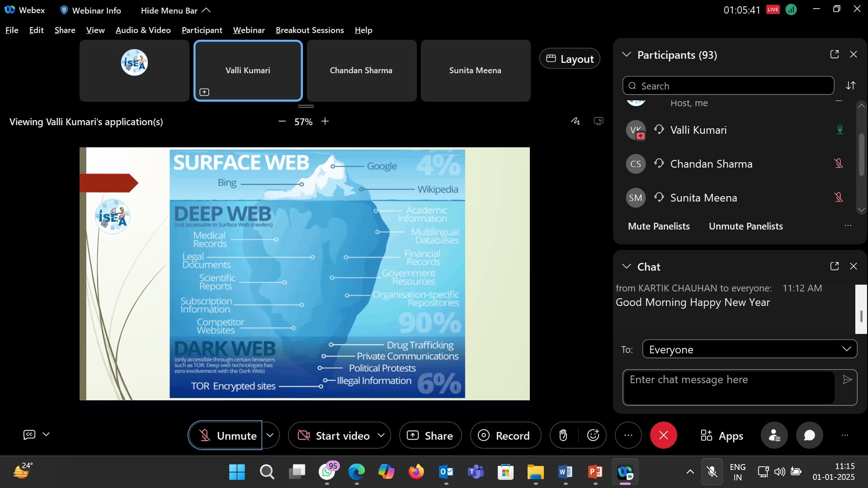Toggle the participants panel button
The image size is (868, 488).
pos(774,436)
